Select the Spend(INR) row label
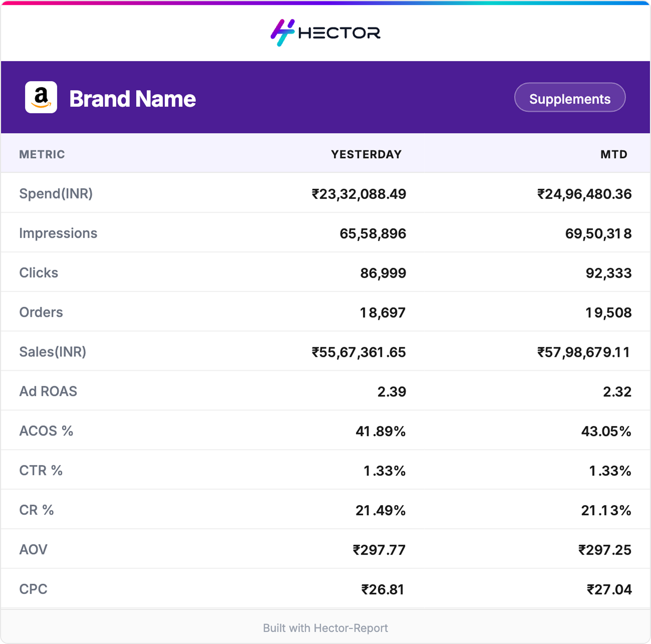Screen dimensions: 651x644 (56, 194)
